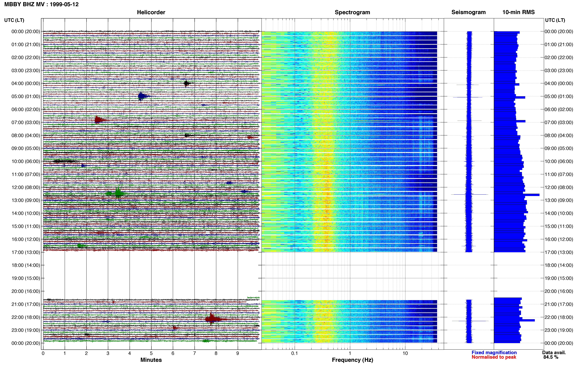This screenshot has height=368, width=588.
Task: Select the "Frequency (Hz)" axis label
Action: [352, 360]
